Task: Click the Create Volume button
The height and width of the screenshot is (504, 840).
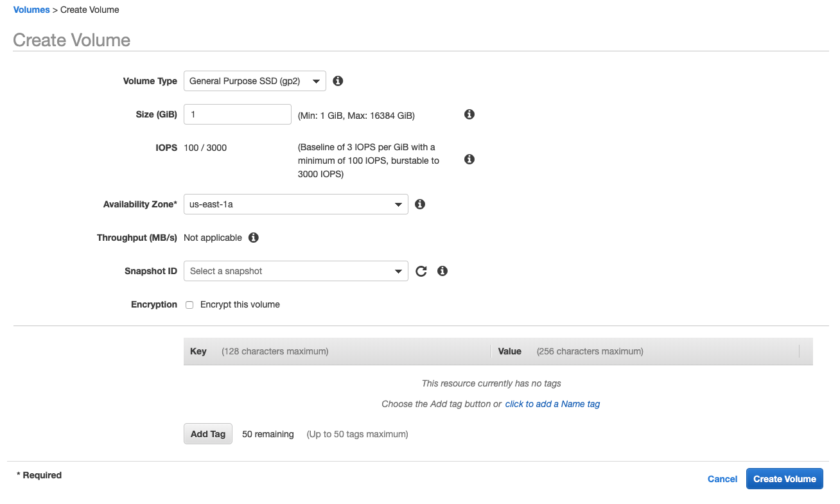Action: [784, 479]
